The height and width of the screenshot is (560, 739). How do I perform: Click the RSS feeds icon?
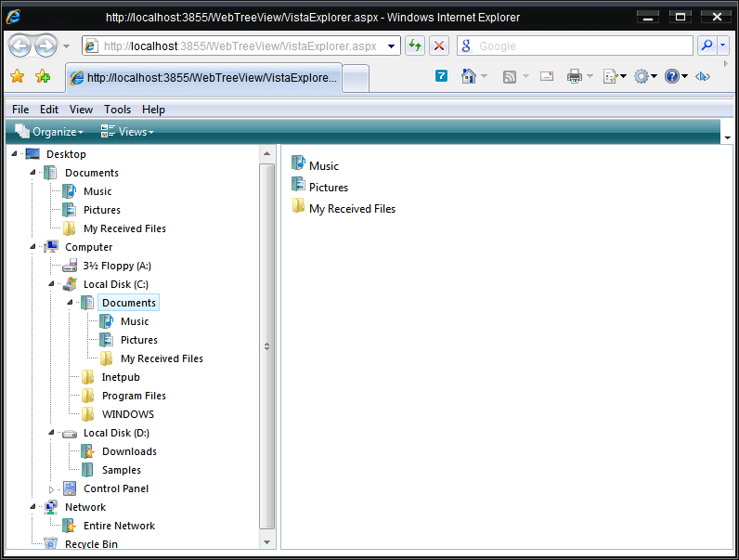pos(510,77)
